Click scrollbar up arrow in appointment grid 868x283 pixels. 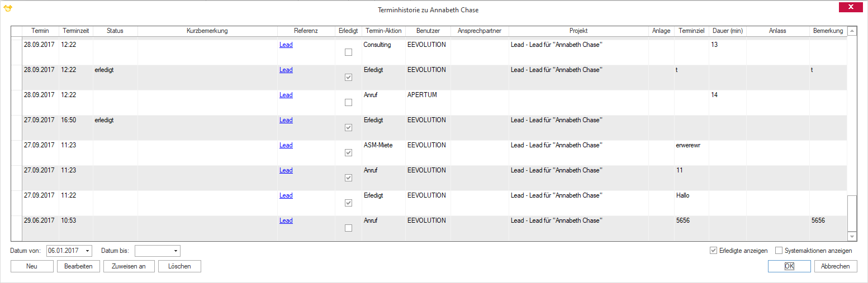click(852, 31)
